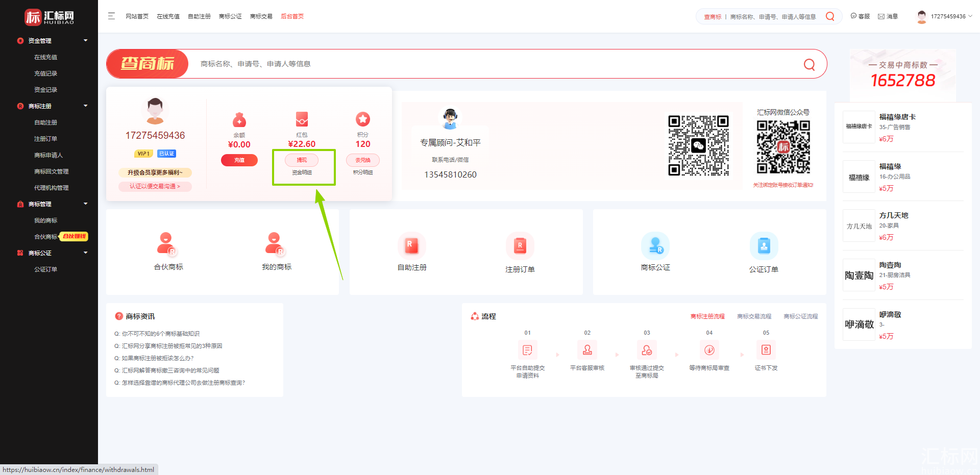The width and height of the screenshot is (980, 475).
Task: Open the 合伙商标 shortcut icon in the main panel
Action: click(x=166, y=243)
